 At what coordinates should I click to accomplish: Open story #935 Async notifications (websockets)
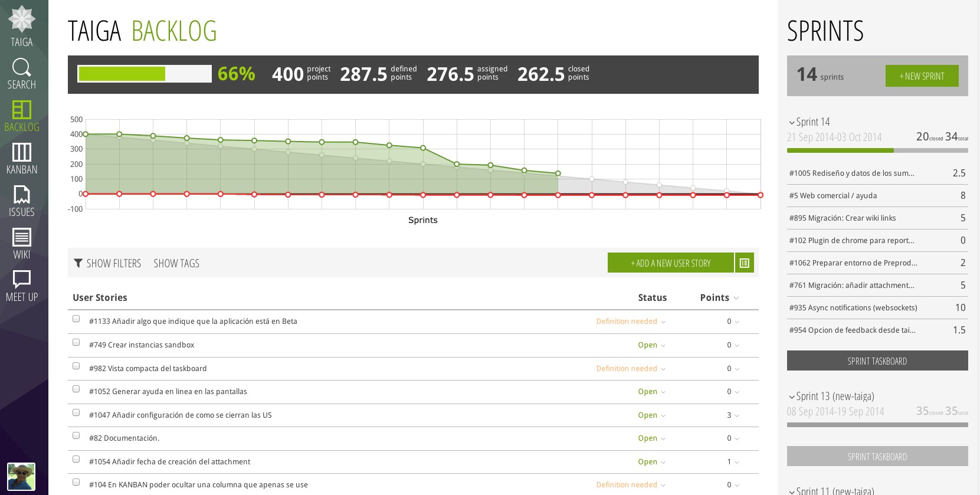click(x=853, y=308)
